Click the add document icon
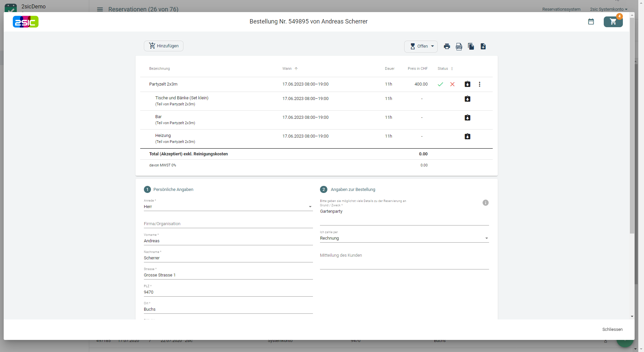Screen dimensions: 644x352 pyautogui.click(x=483, y=46)
